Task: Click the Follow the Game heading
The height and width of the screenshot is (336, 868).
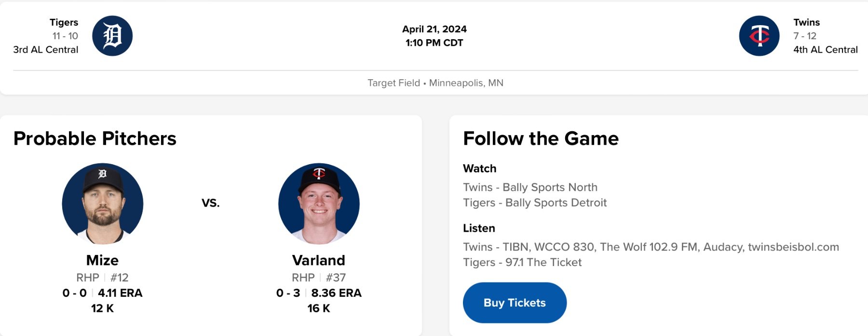Action: (x=541, y=139)
